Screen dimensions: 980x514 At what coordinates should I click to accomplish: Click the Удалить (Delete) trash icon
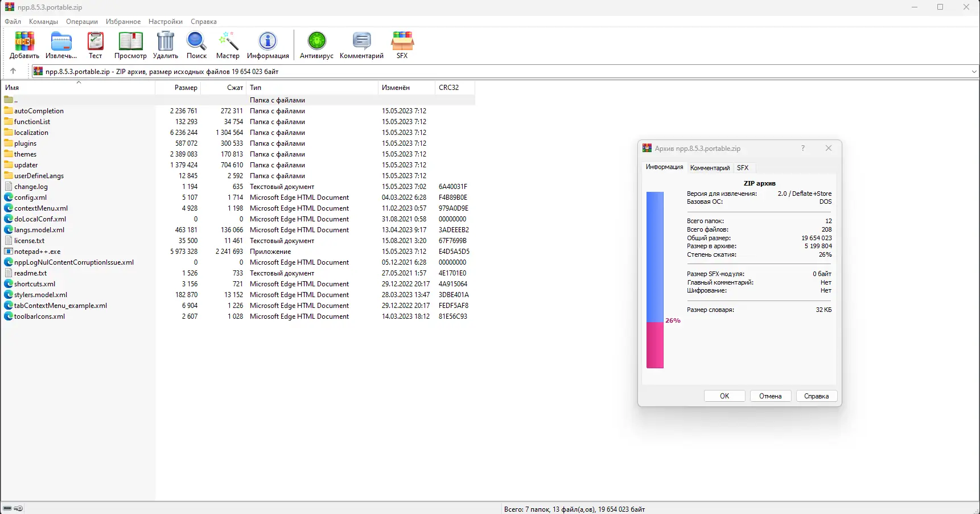coord(166,42)
